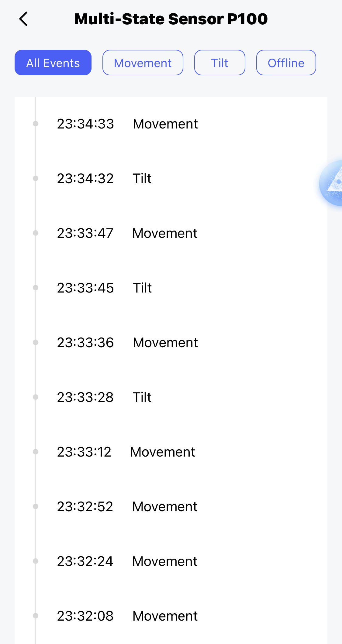Tap the Tilt entry at 23:33:45

pyautogui.click(x=104, y=288)
